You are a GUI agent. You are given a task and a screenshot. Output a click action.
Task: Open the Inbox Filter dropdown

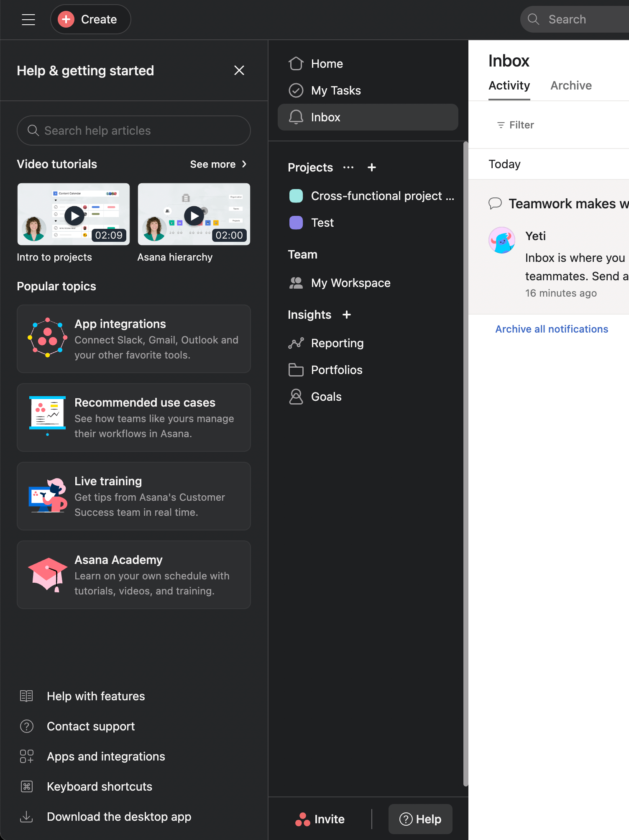516,125
